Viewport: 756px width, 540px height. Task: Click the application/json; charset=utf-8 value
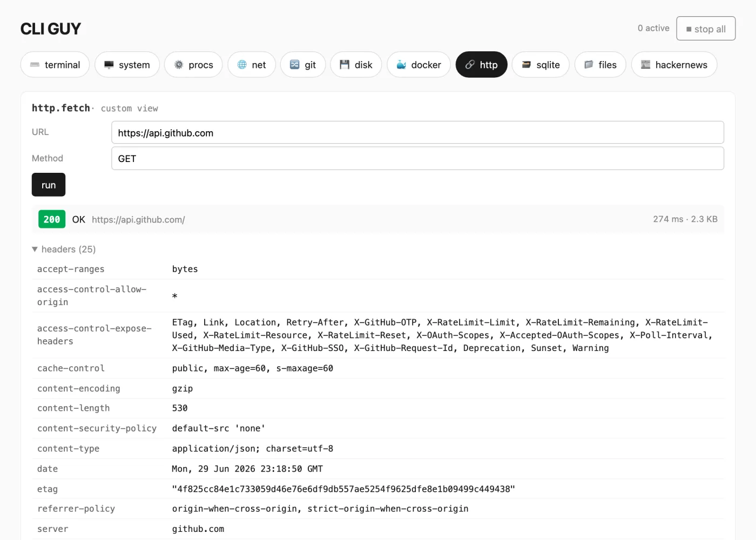pos(253,449)
